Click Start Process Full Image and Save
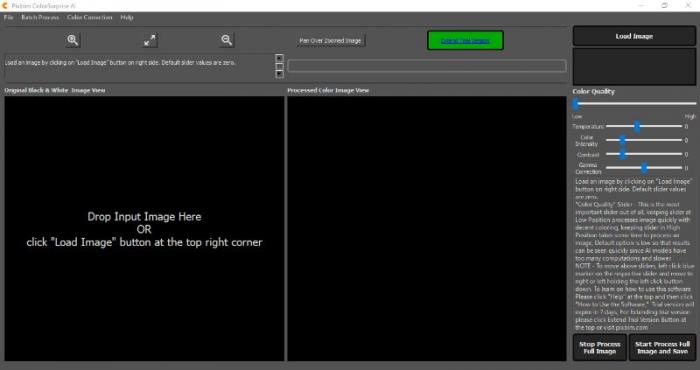 (662, 348)
